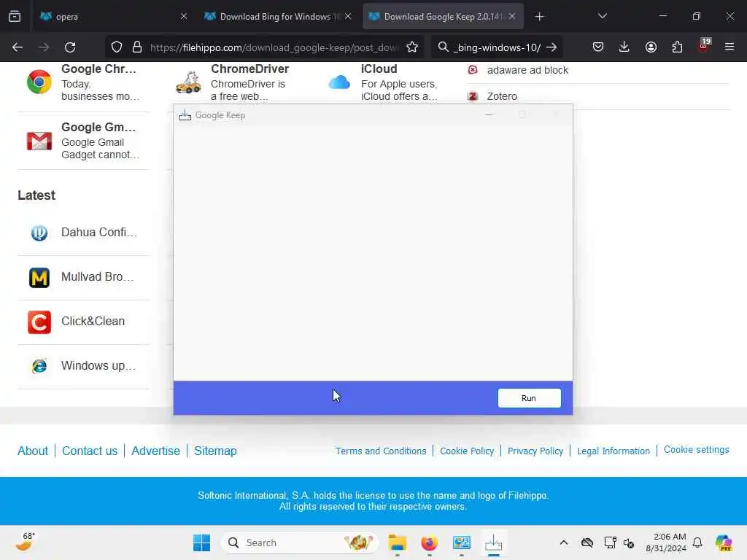Click the iCloud cloud icon
The image size is (747, 560).
339,82
